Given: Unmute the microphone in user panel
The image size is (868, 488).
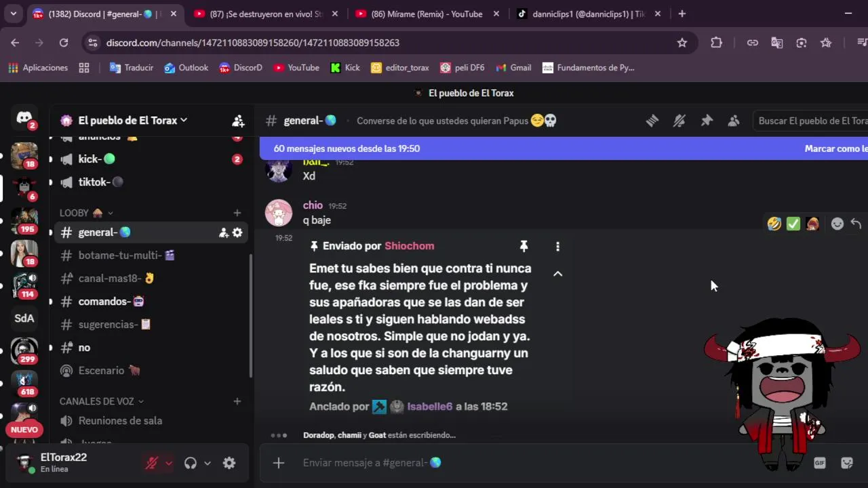Looking at the screenshot, I should [x=152, y=463].
